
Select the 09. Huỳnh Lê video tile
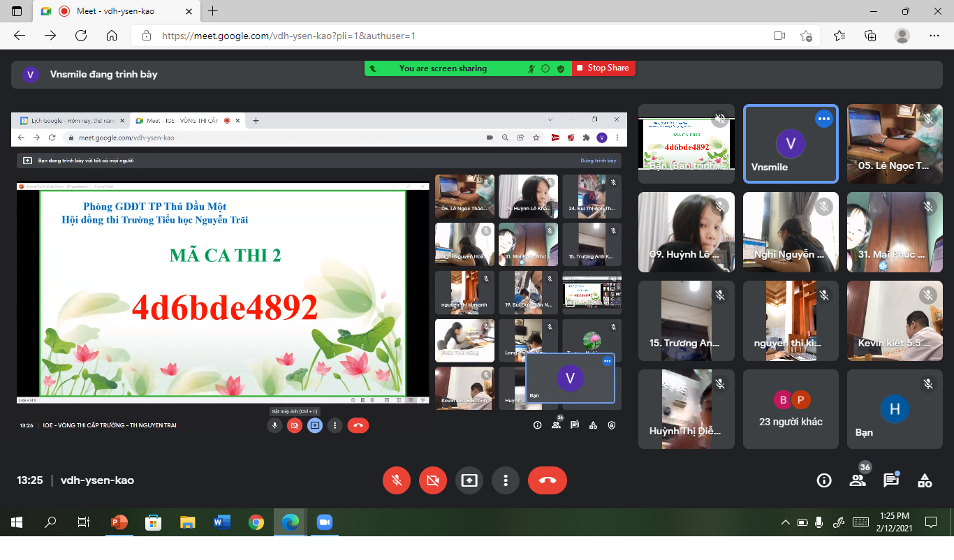pyautogui.click(x=687, y=232)
